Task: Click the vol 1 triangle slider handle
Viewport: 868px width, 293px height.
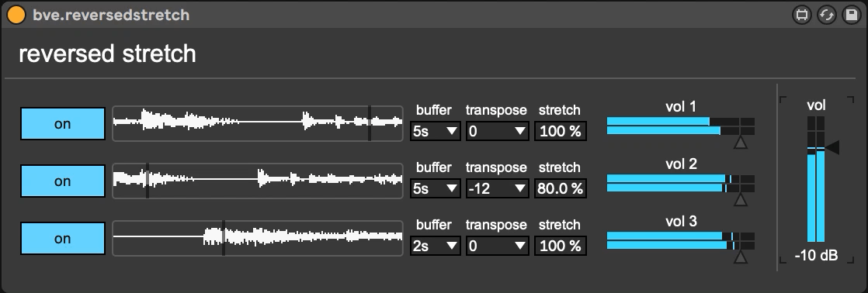Action: (x=740, y=143)
